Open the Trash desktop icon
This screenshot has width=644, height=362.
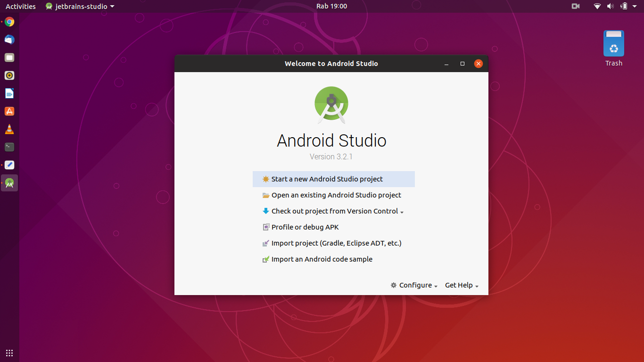coord(614,48)
